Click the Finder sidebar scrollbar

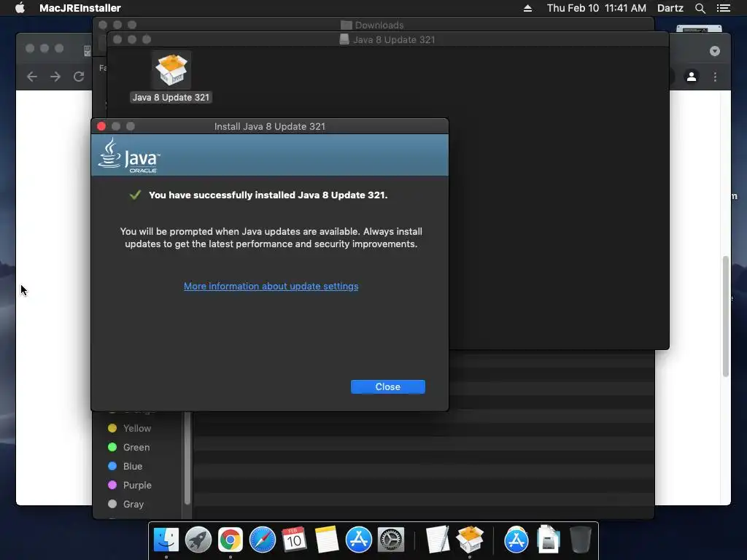(x=187, y=458)
